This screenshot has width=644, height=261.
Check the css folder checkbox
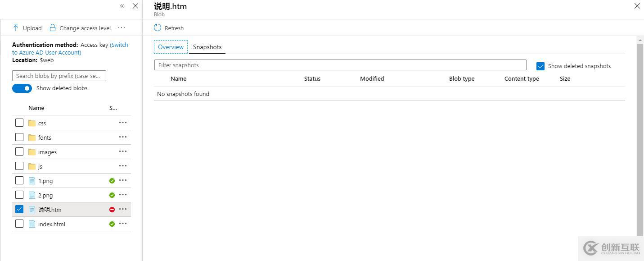tap(19, 123)
